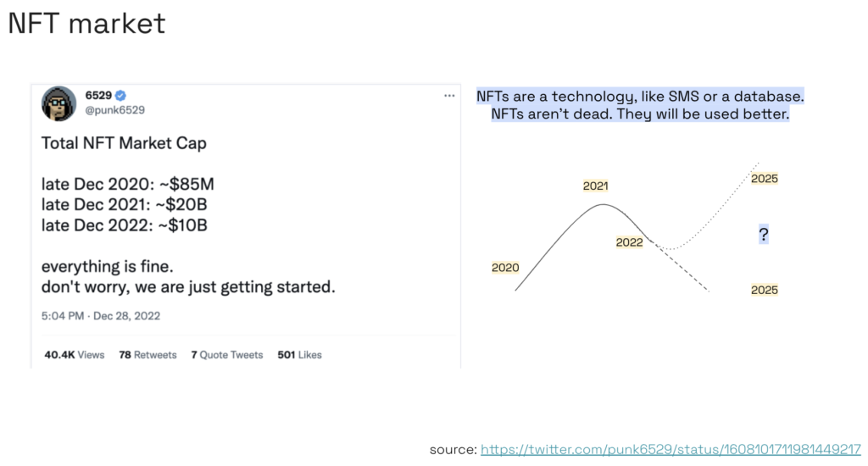
Task: Click the upper 2025 label near dotted line
Action: (765, 179)
